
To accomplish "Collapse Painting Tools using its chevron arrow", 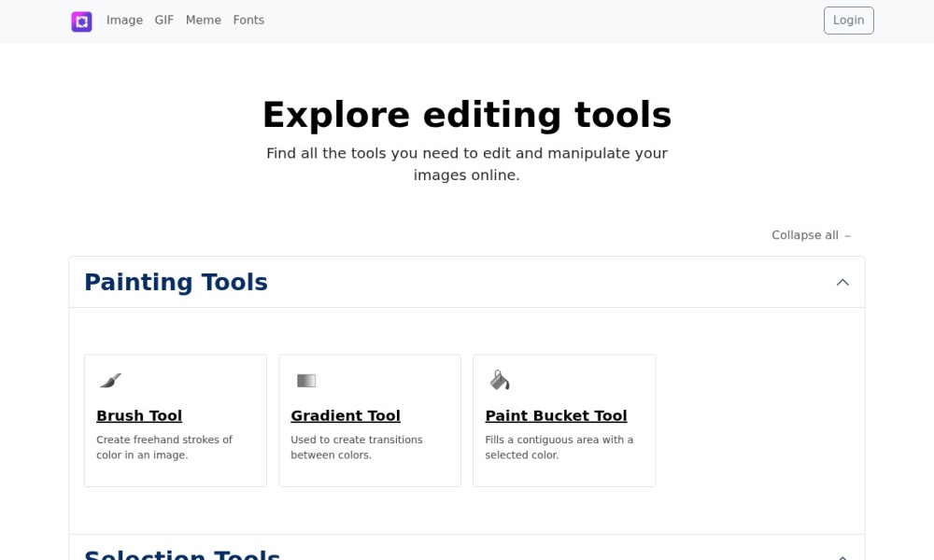I will pos(842,282).
